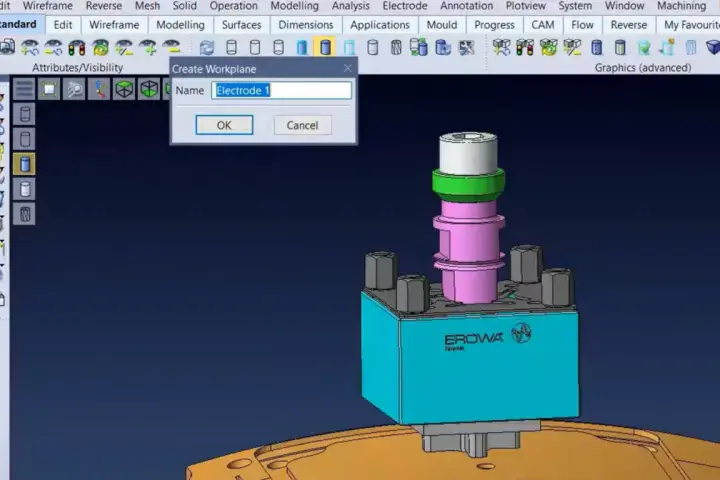Viewport: 720px width, 480px height.
Task: Select view from bottom cube icon
Action: 149,89
